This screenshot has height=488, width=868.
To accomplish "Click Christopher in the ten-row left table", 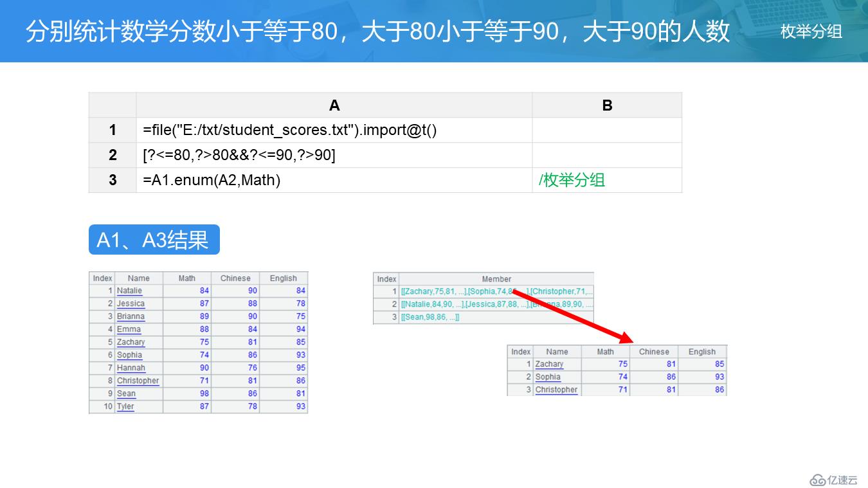I will click(x=138, y=381).
